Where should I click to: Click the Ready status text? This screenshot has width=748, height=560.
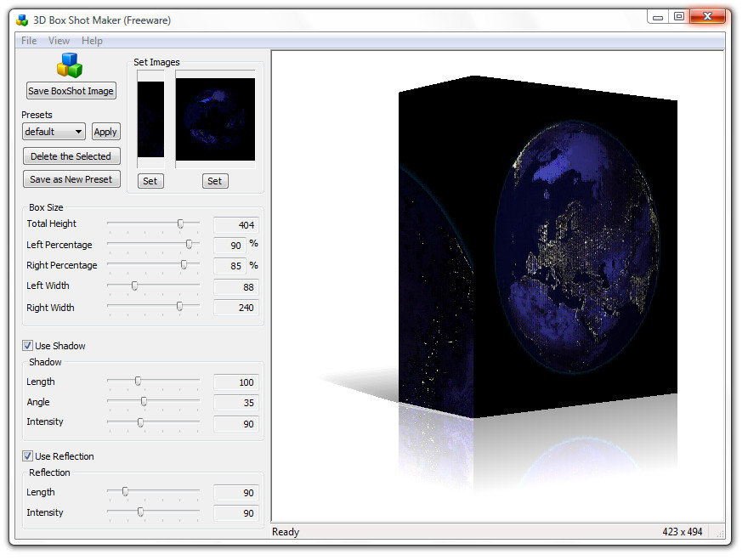(286, 532)
